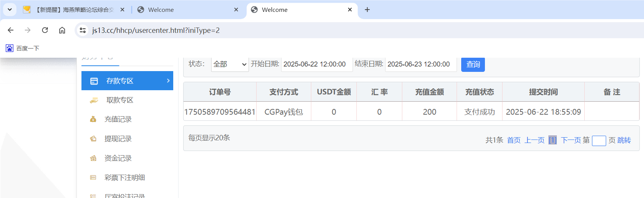Focus the address bar URL js13.cc

tap(156, 30)
